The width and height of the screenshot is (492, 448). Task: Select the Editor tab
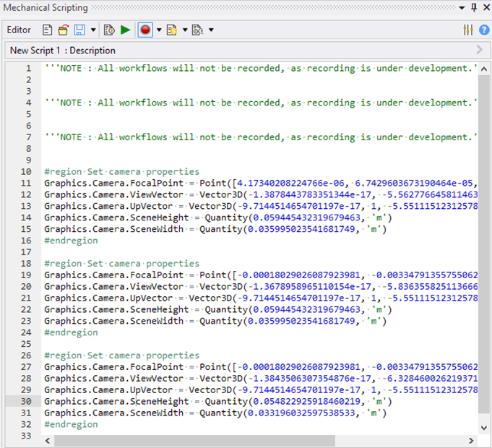[x=19, y=30]
